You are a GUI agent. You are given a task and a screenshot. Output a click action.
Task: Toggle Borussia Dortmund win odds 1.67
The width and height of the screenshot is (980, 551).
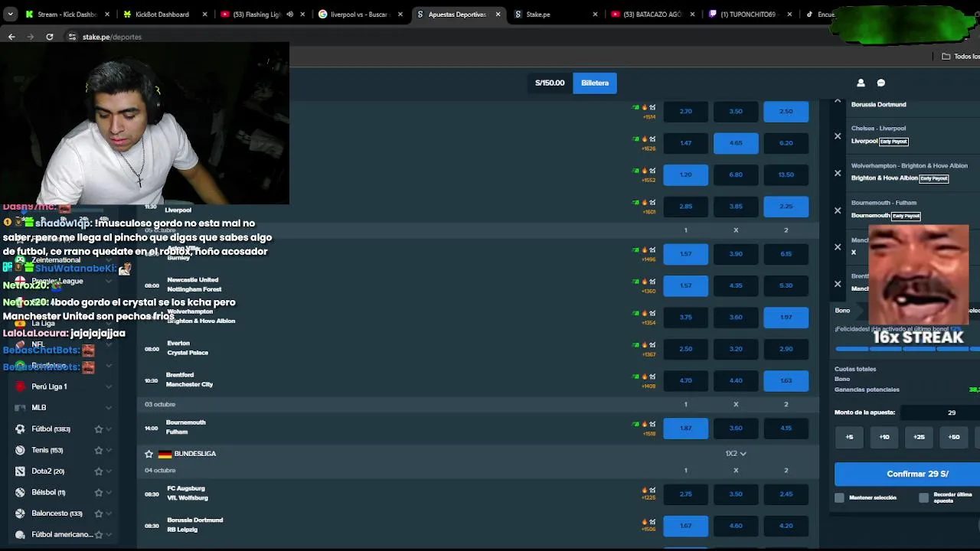(x=685, y=526)
